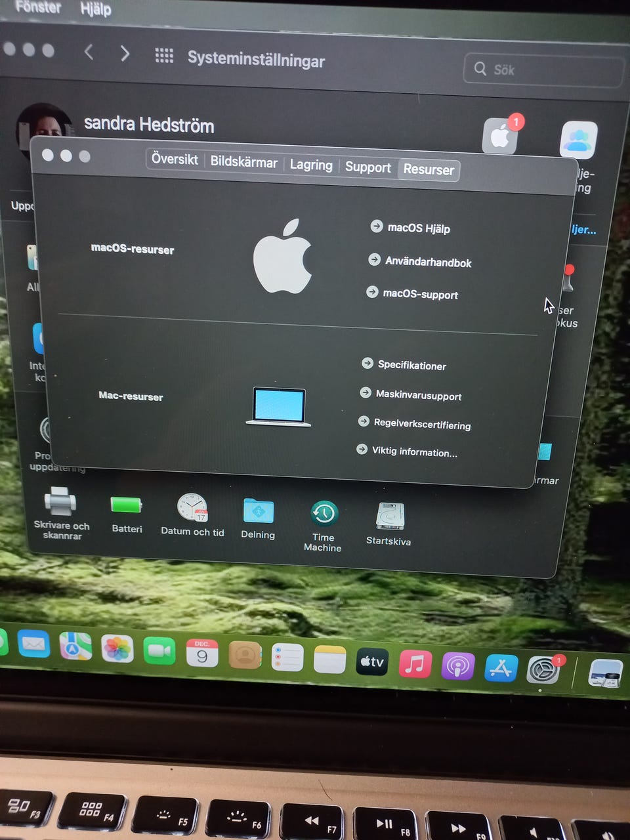Open Delning preferences
Image resolution: width=630 pixels, height=840 pixels.
click(x=258, y=518)
